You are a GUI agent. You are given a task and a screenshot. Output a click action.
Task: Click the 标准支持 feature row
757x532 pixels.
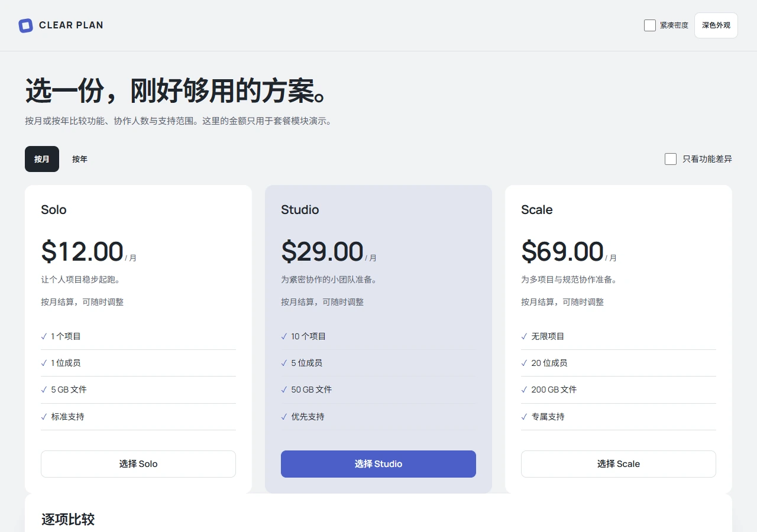pyautogui.click(x=138, y=417)
